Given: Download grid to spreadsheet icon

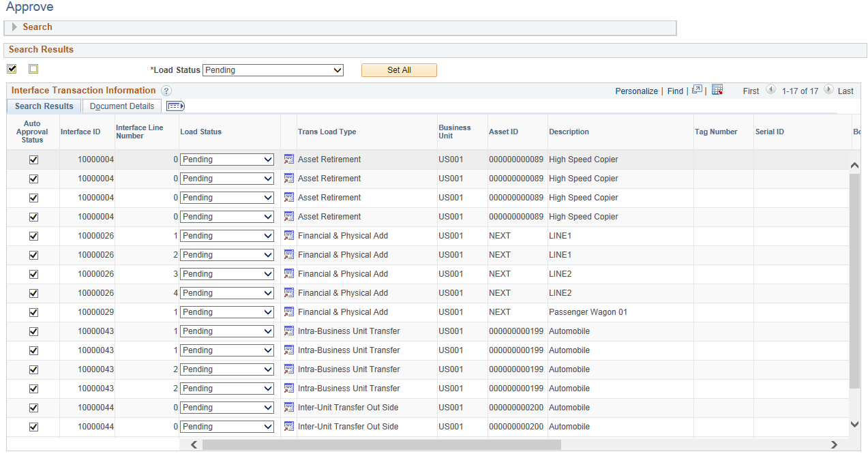Looking at the screenshot, I should [x=717, y=90].
